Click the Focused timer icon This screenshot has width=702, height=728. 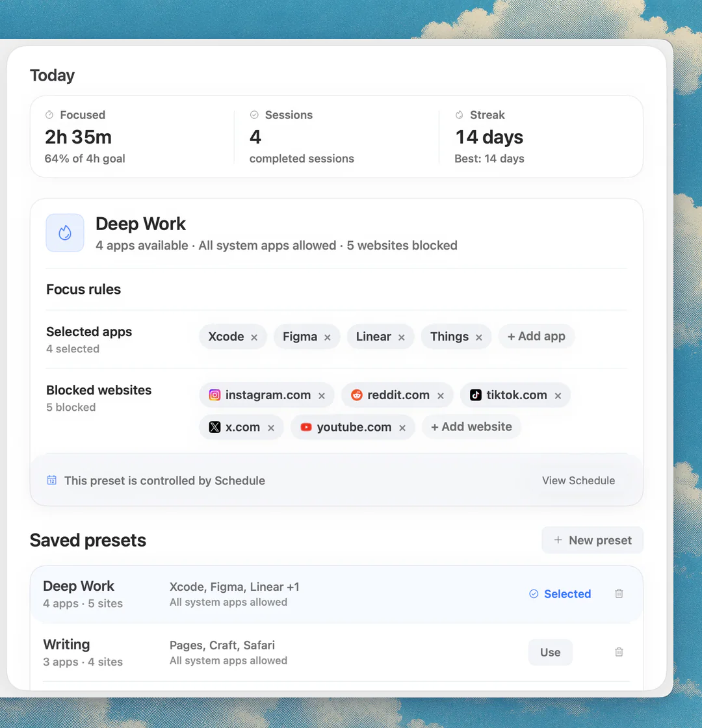coord(49,114)
